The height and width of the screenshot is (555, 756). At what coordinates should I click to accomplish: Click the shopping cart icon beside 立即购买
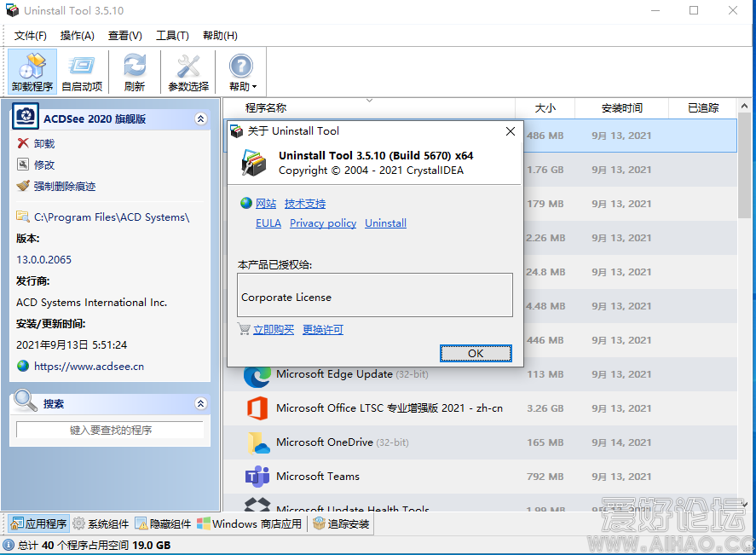click(x=244, y=329)
